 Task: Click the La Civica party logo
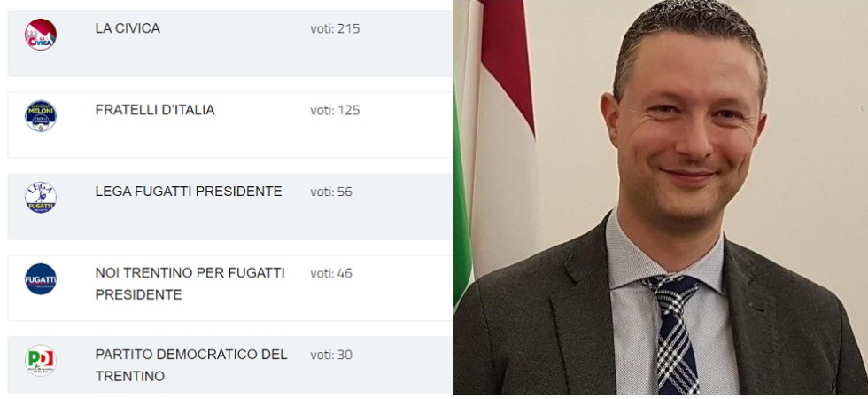(x=41, y=35)
